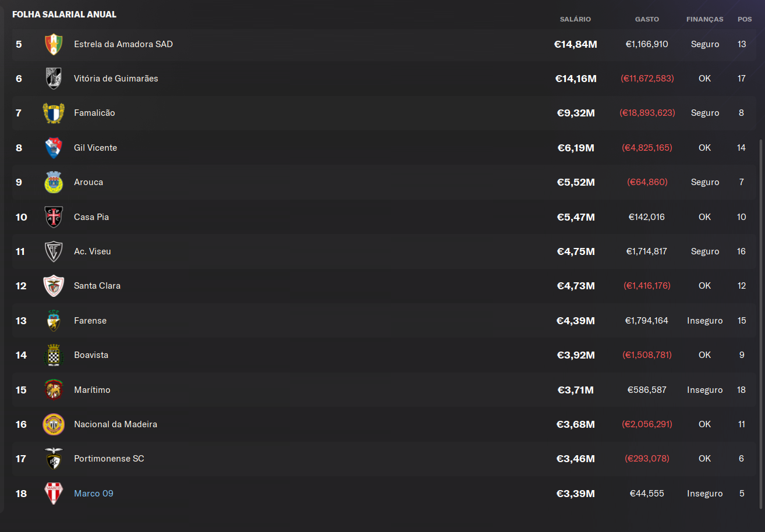Select the Portimonense SC club name
Viewport: 765px width, 532px height.
pyautogui.click(x=109, y=459)
